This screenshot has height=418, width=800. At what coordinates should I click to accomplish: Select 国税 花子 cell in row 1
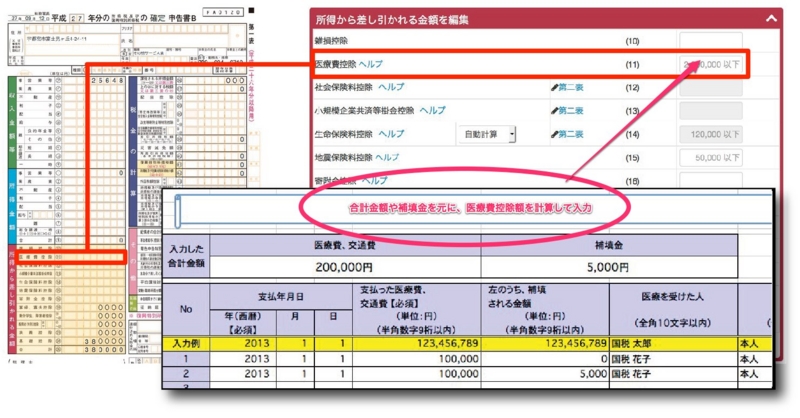[673, 359]
